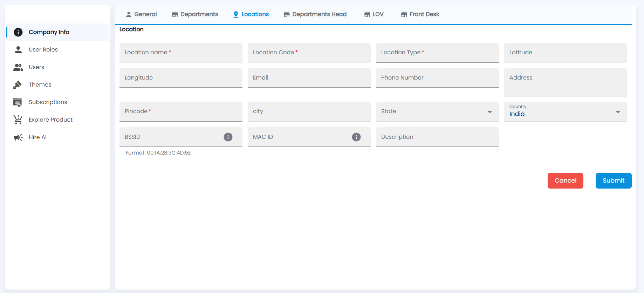Focus the Phone Number field
Image resolution: width=644 pixels, height=293 pixels.
click(437, 78)
